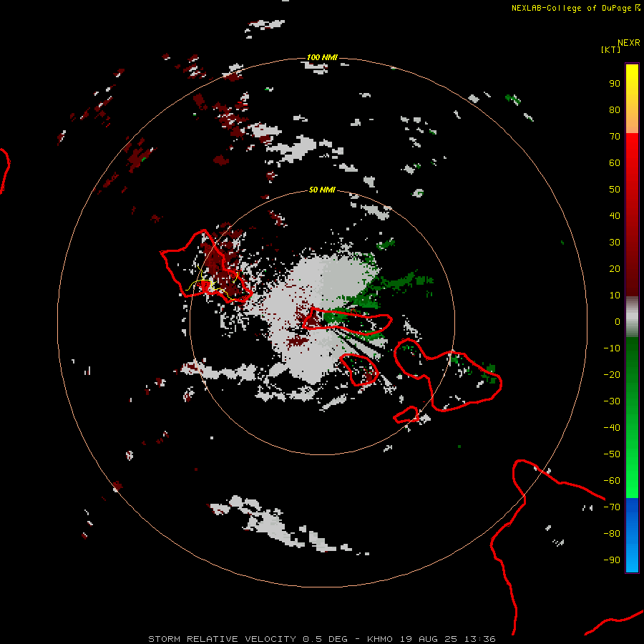Viewport: 644px width, 644px height.
Task: Pick the red band of the color scale
Action: (632, 215)
